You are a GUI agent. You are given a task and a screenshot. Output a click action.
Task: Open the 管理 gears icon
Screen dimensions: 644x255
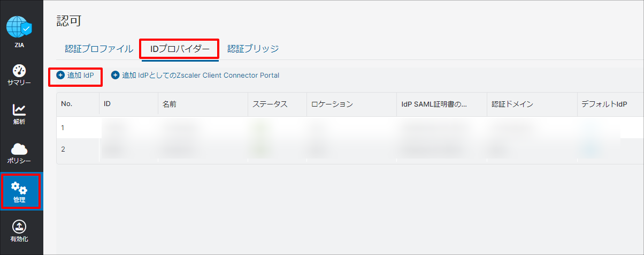[19, 187]
